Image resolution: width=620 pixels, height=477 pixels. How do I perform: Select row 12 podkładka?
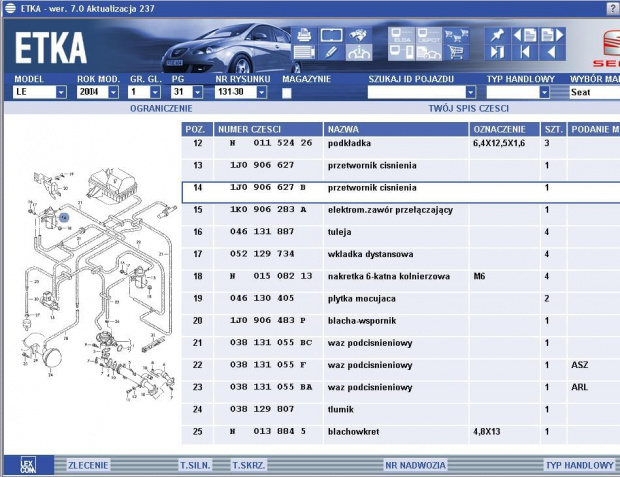click(x=401, y=148)
